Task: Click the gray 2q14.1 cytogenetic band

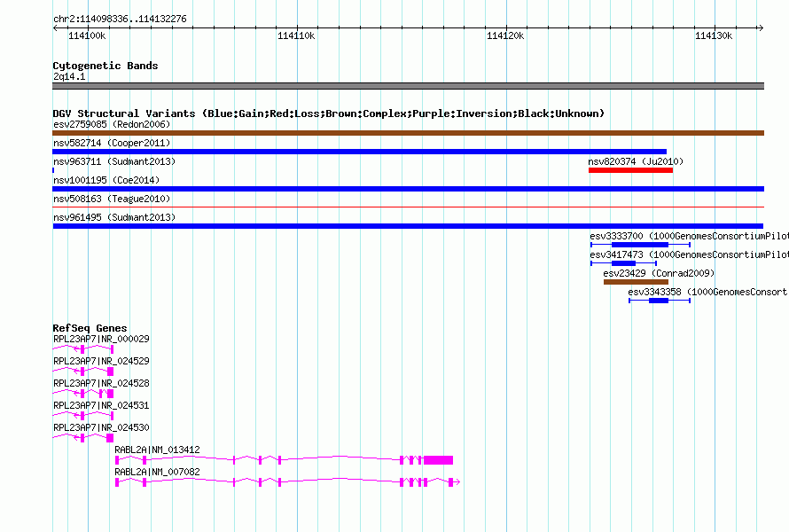Action: pos(408,86)
